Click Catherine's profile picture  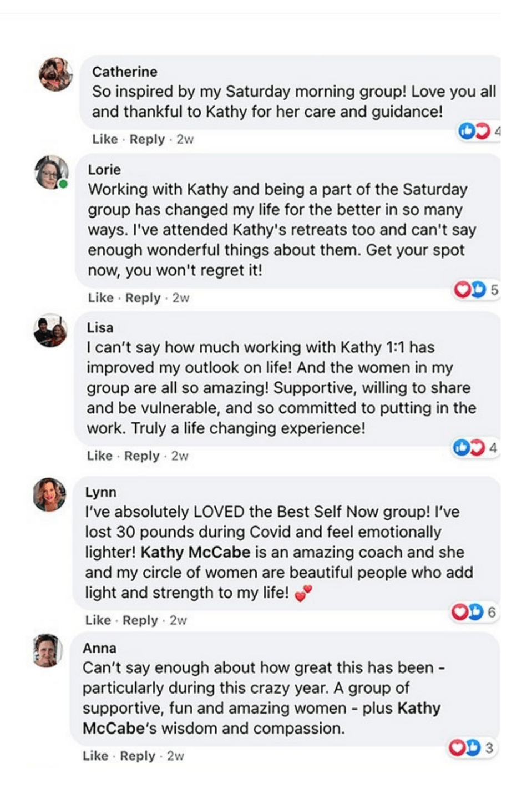(55, 74)
